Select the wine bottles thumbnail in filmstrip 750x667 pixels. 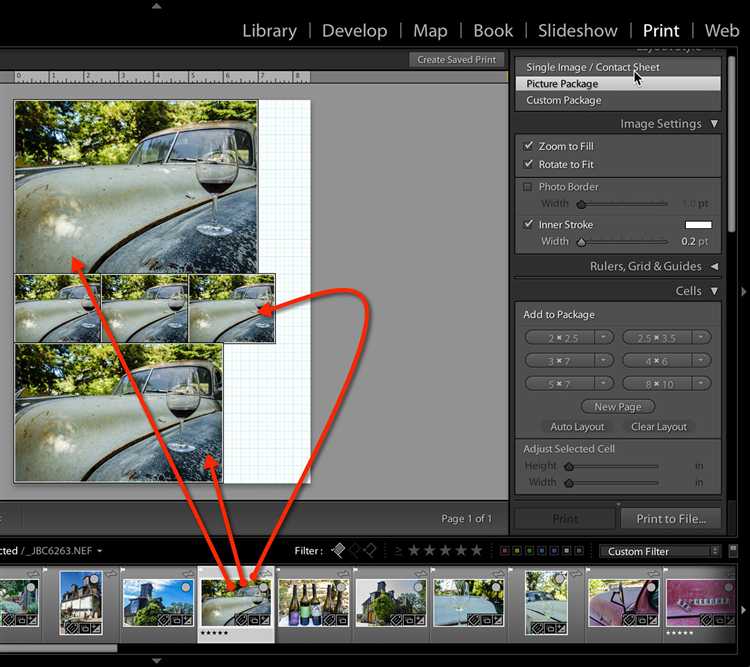[x=314, y=602]
